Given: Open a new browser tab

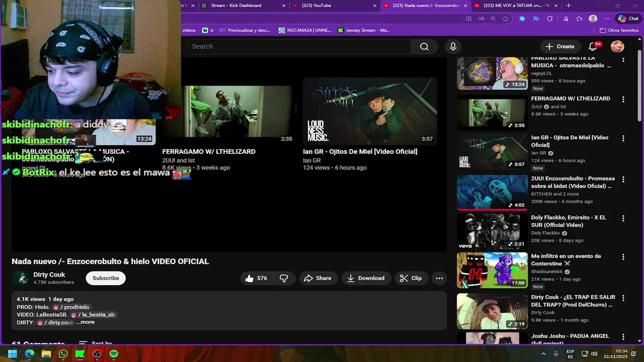Looking at the screenshot, I should (569, 6).
